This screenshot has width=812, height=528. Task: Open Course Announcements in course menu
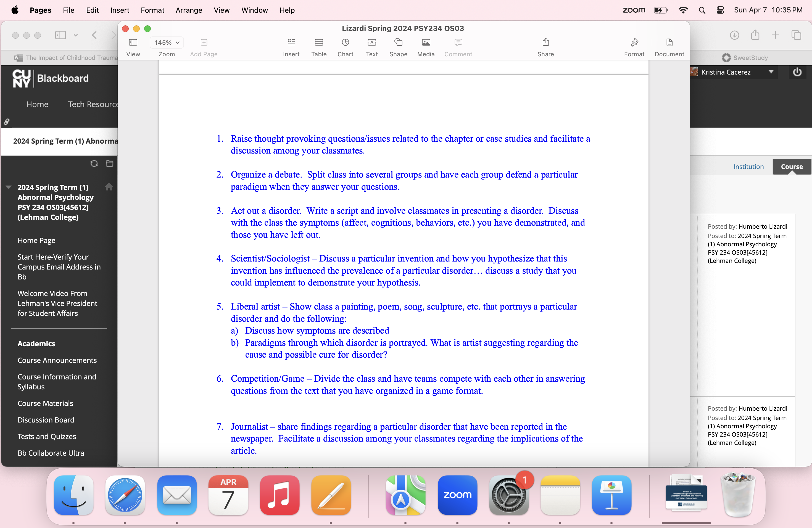(57, 360)
